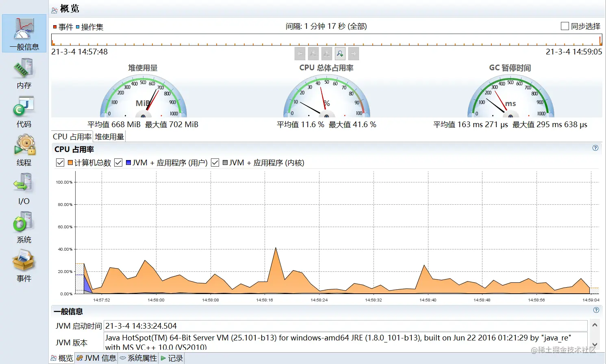606x364 pixels.
Task: Switch to the 堆使用量 chart tab
Action: point(109,137)
